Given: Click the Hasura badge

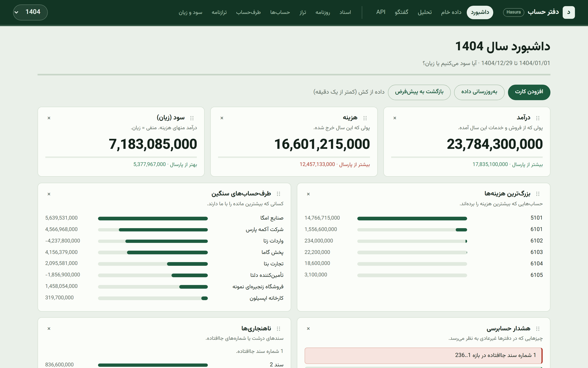Looking at the screenshot, I should pos(513,12).
